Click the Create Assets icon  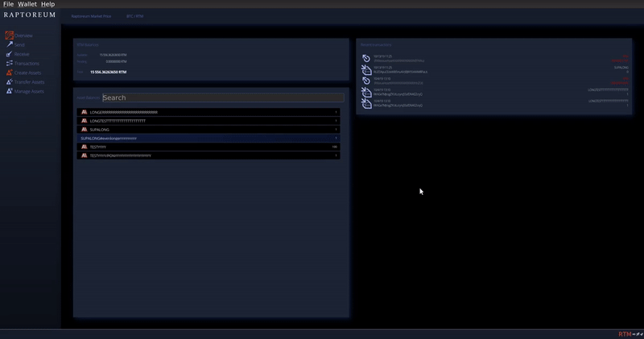(x=10, y=72)
